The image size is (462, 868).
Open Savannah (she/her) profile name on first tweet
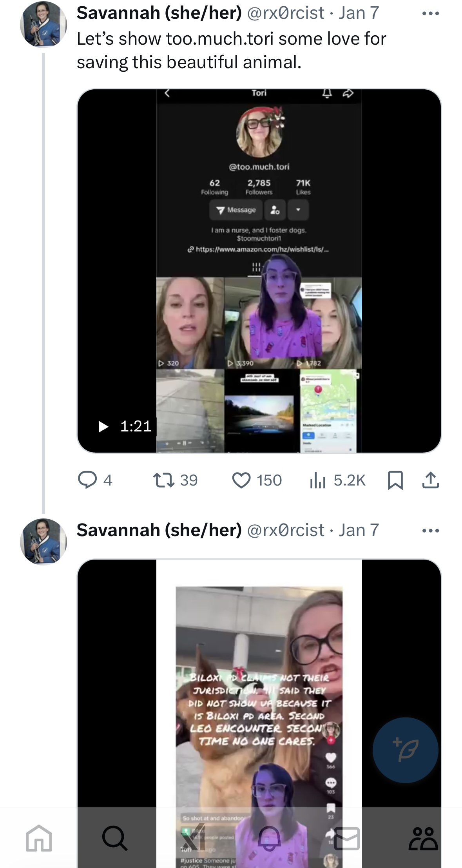(159, 13)
